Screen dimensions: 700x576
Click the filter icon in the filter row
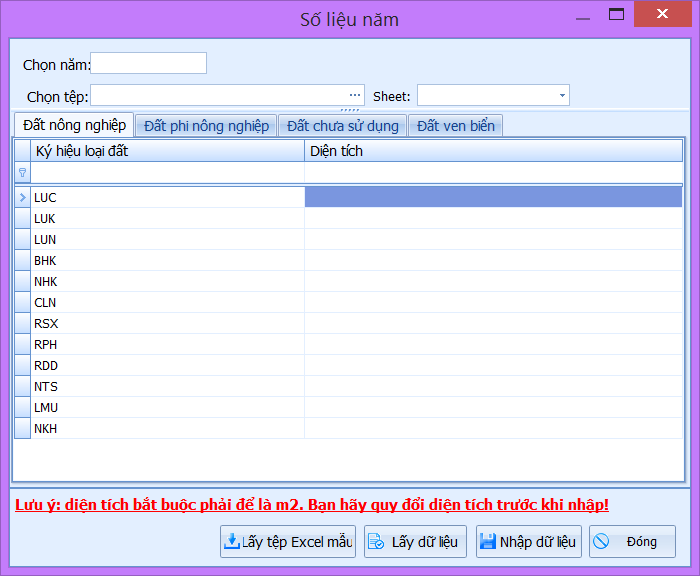22,173
